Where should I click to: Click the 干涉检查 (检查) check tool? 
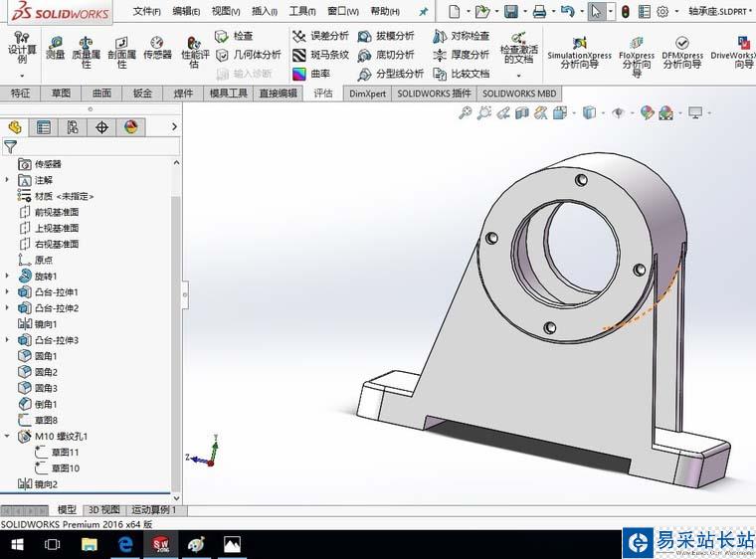[234, 36]
